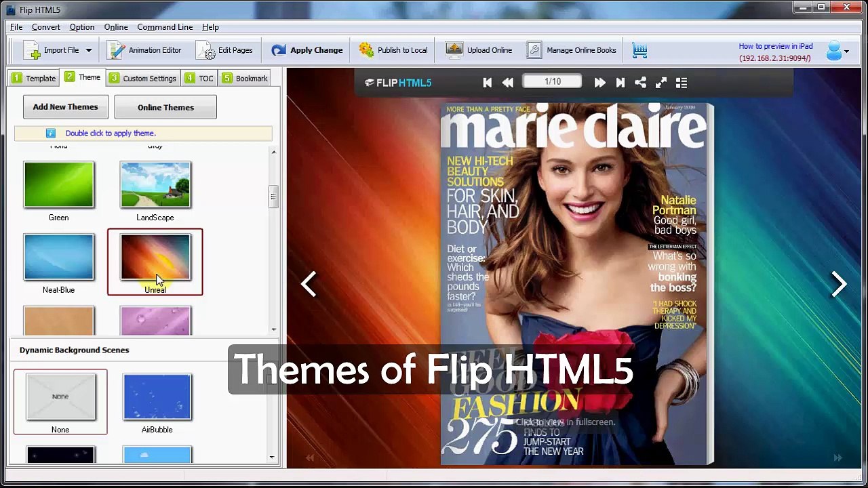
Task: Open the Online menu
Action: (116, 27)
